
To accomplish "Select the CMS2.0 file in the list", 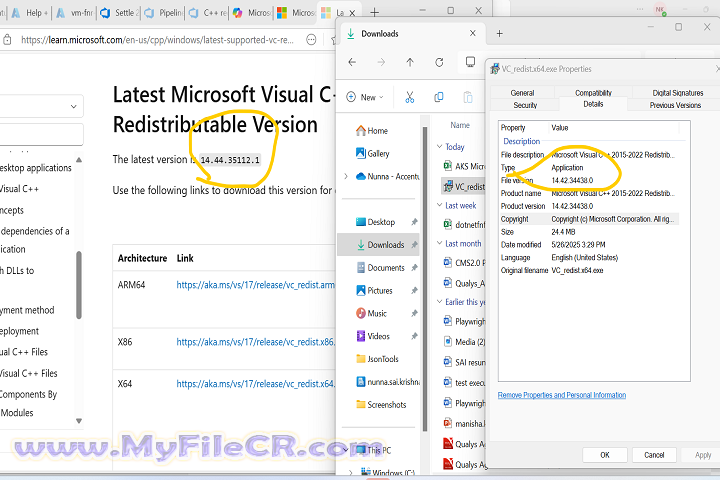I will 464,263.
